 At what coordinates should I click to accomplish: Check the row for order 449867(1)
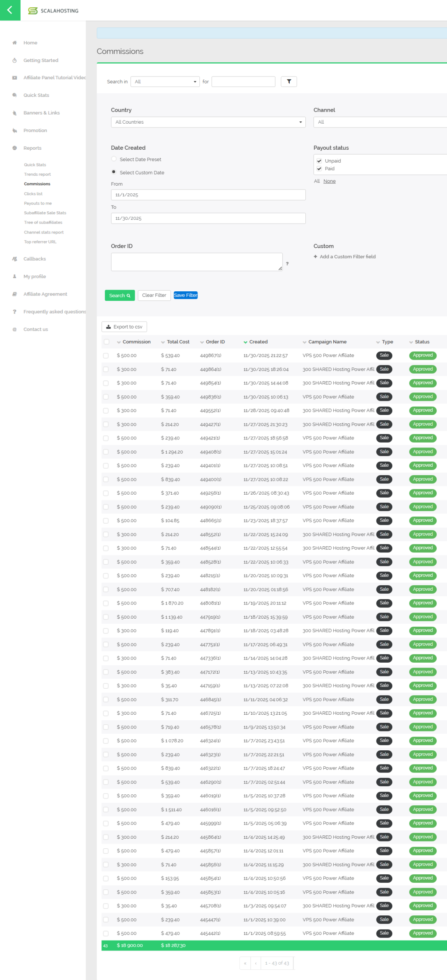[x=106, y=356]
